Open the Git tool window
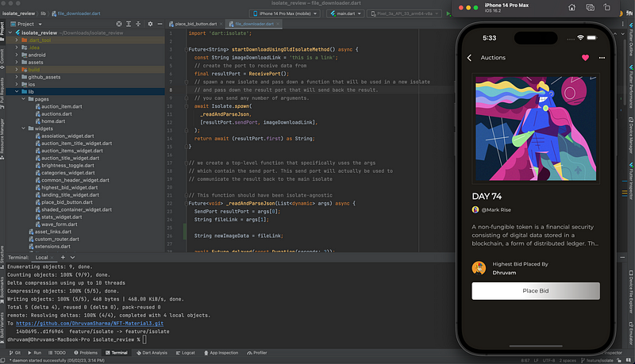 coord(15,353)
